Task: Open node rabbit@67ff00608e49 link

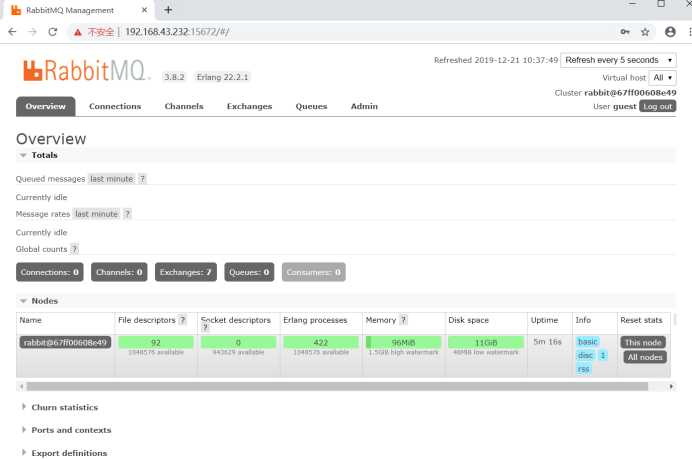Action: coord(65,342)
